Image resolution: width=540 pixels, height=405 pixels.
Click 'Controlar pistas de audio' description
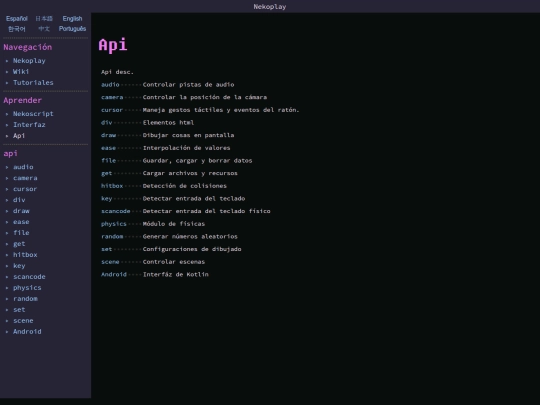point(188,85)
